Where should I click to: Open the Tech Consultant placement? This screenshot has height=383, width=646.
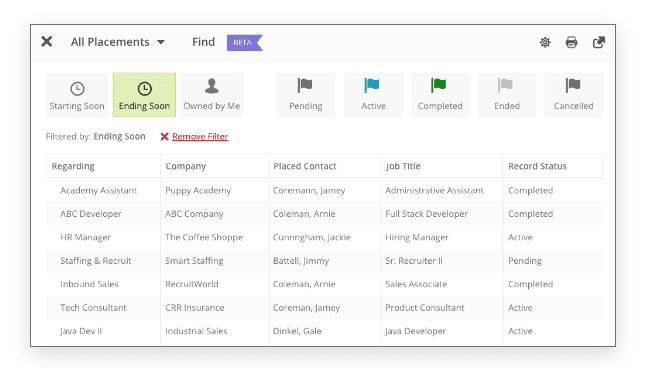click(x=93, y=308)
